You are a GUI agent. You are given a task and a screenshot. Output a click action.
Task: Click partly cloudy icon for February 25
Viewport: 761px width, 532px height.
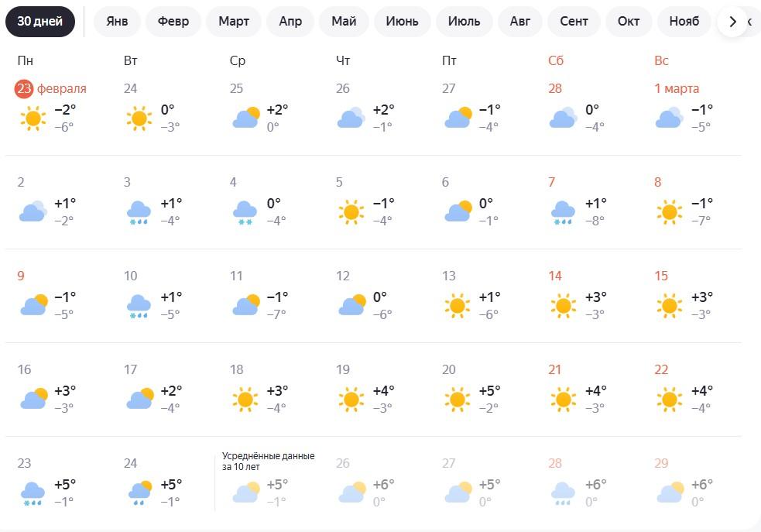(x=245, y=118)
